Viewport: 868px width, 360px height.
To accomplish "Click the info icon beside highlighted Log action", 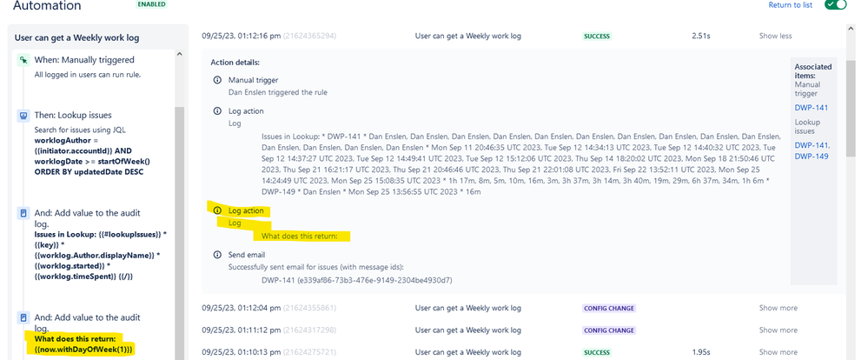I will [217, 211].
